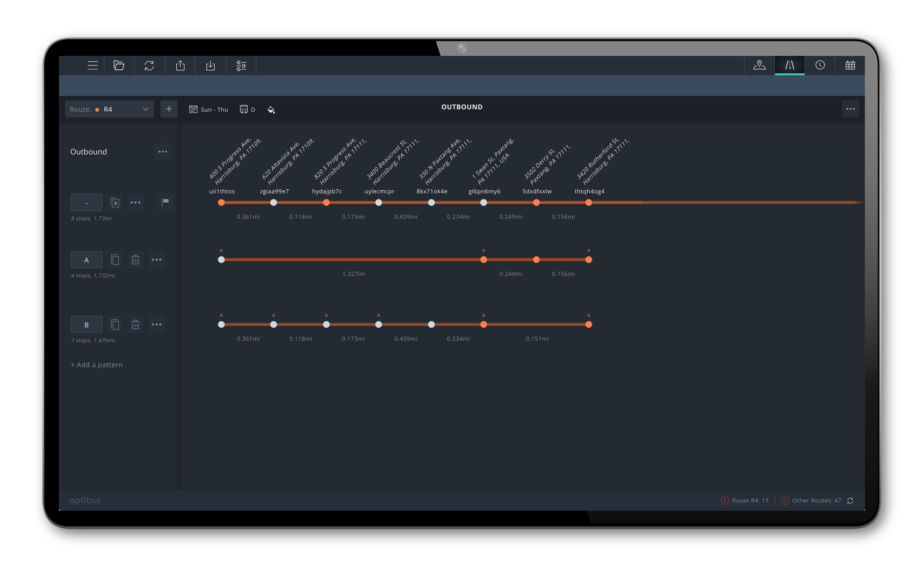Image resolution: width=924 pixels, height=566 pixels.
Task: Toggle the second stop on pattern B
Action: [273, 325]
